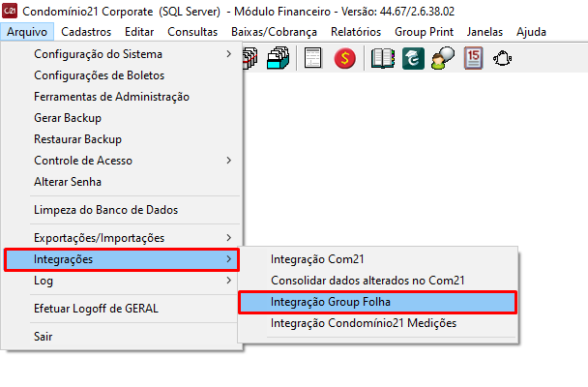
Task: Open Ferramentas de Administração
Action: [122, 97]
